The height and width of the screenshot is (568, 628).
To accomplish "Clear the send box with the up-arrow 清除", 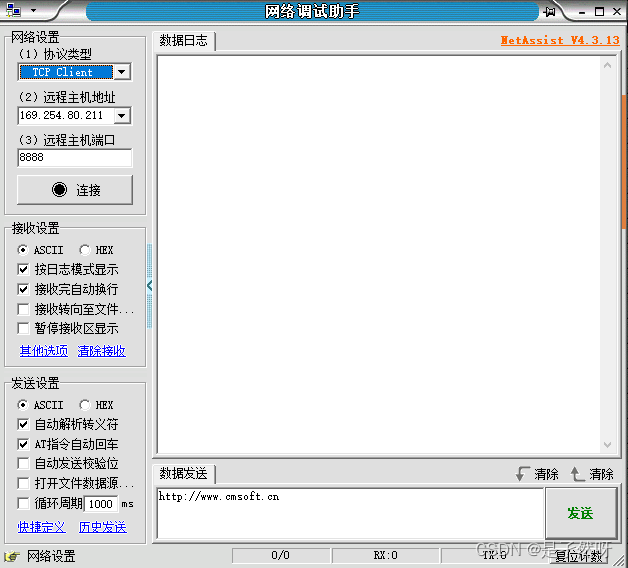I will point(592,474).
